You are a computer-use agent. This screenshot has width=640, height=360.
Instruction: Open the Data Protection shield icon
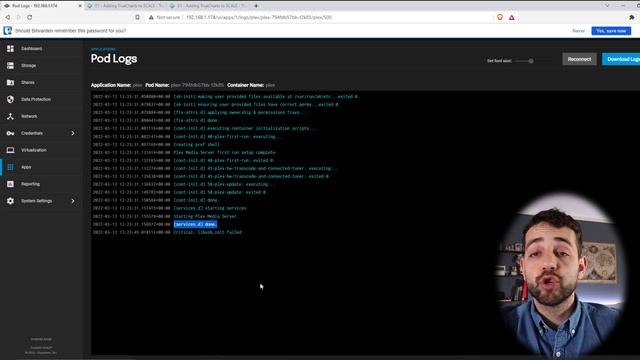(10, 99)
